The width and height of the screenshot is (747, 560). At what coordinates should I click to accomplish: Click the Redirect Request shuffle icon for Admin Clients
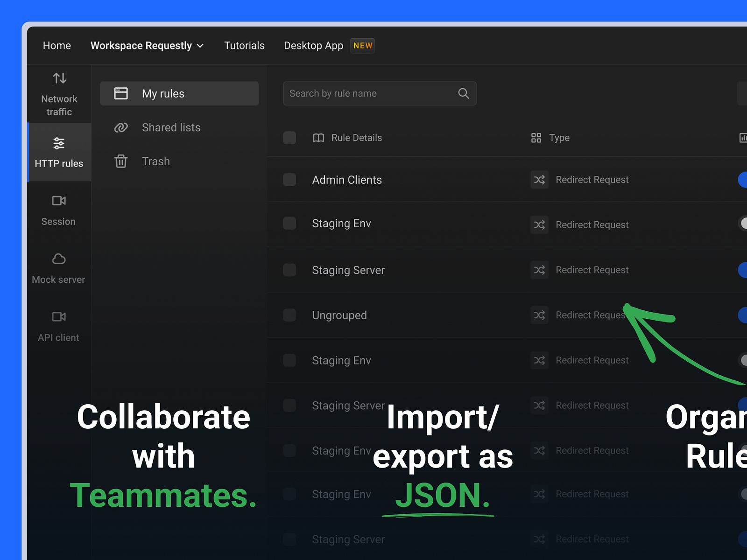(x=539, y=180)
